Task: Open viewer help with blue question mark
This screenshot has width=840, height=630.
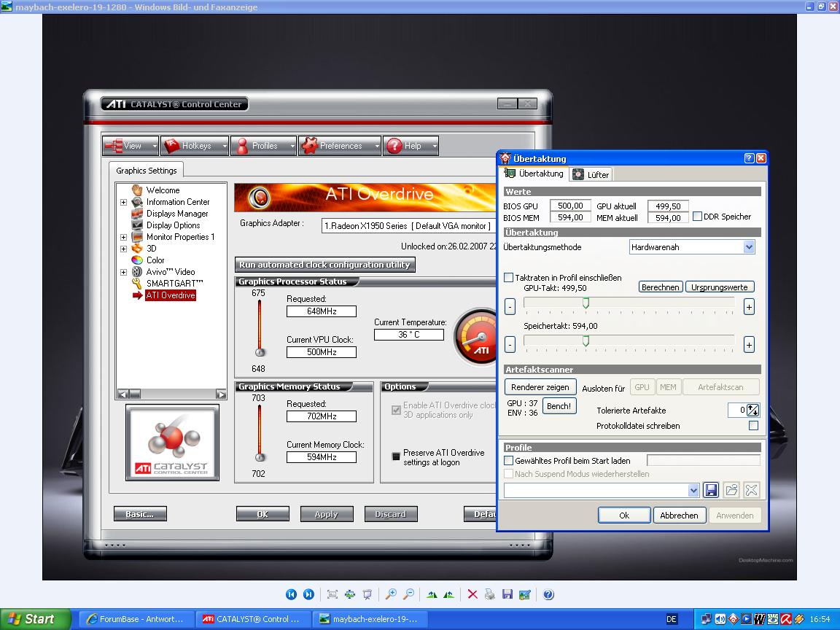Action: tap(548, 594)
